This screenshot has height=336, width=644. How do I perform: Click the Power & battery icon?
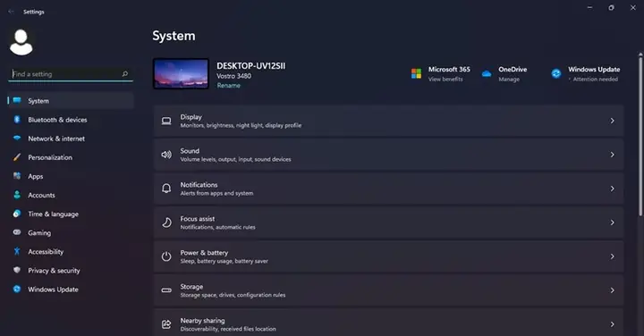coord(166,256)
